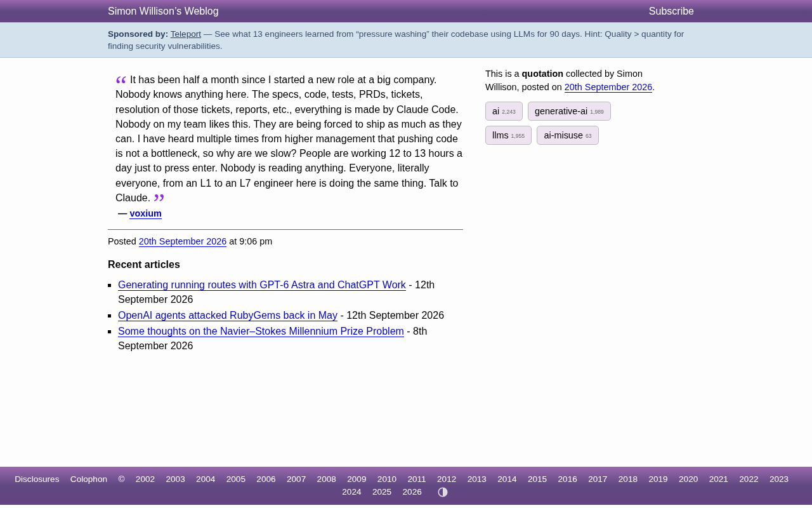The image size is (812, 508).
Task: Open the OpenAI agents attacked RubyGems article
Action: (x=228, y=316)
